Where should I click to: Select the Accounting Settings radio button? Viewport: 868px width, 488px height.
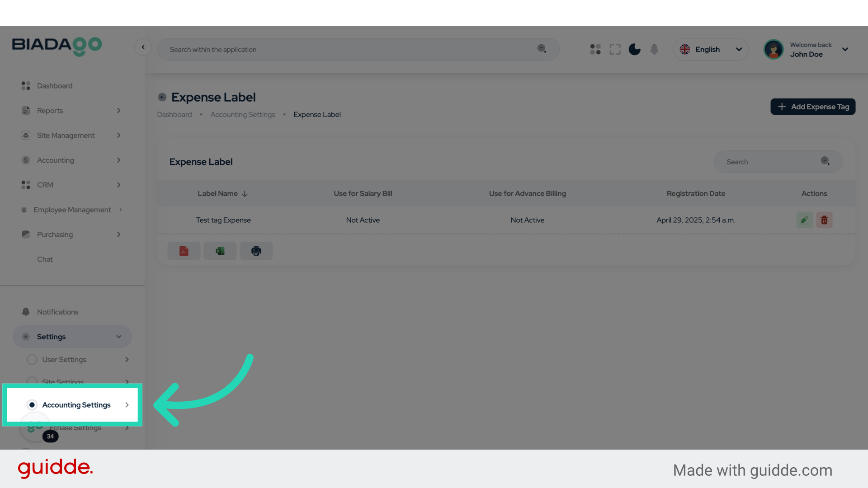pyautogui.click(x=32, y=405)
